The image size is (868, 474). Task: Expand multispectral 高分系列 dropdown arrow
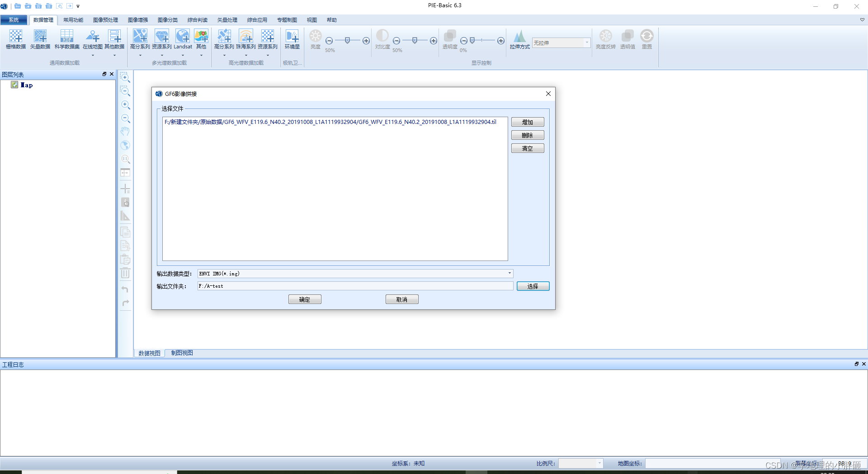(x=140, y=55)
